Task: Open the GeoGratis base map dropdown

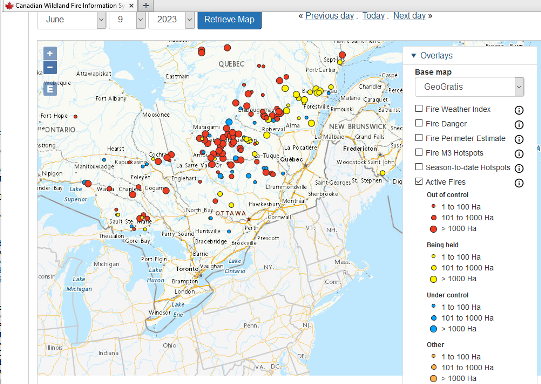Action: [470, 87]
